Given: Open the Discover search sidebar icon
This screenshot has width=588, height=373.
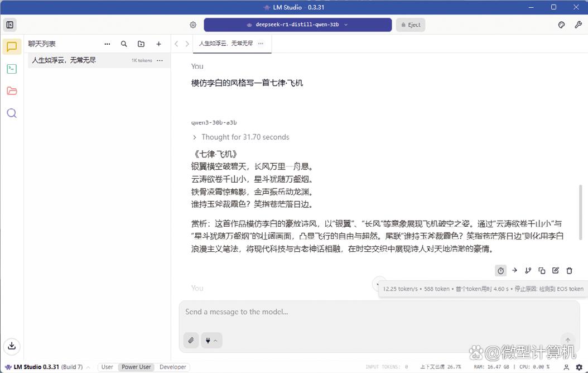Looking at the screenshot, I should (x=12, y=113).
